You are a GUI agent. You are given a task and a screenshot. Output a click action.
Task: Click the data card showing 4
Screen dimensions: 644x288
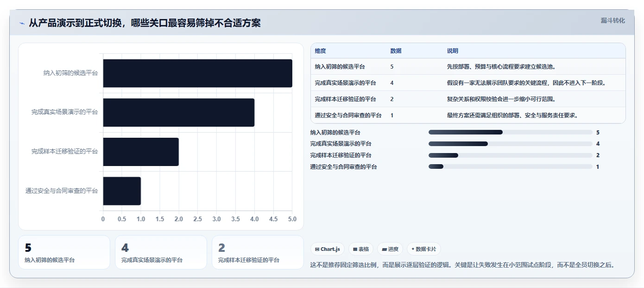161,252
